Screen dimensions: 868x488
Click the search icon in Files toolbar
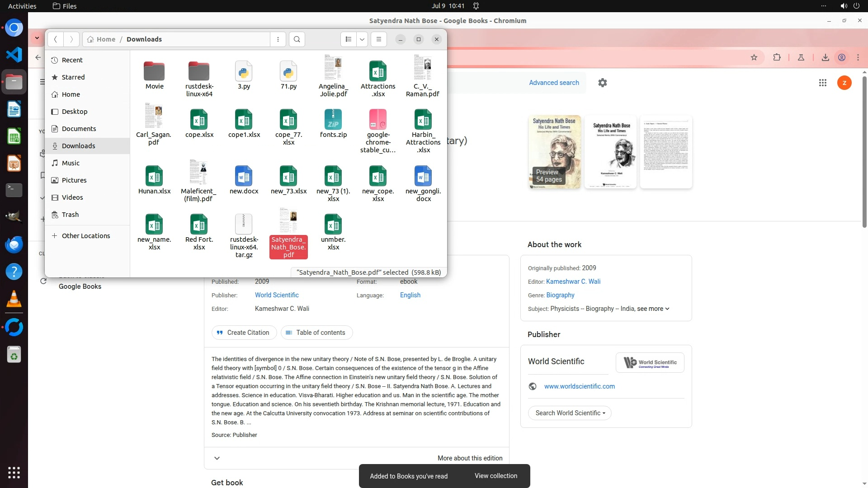coord(297,39)
